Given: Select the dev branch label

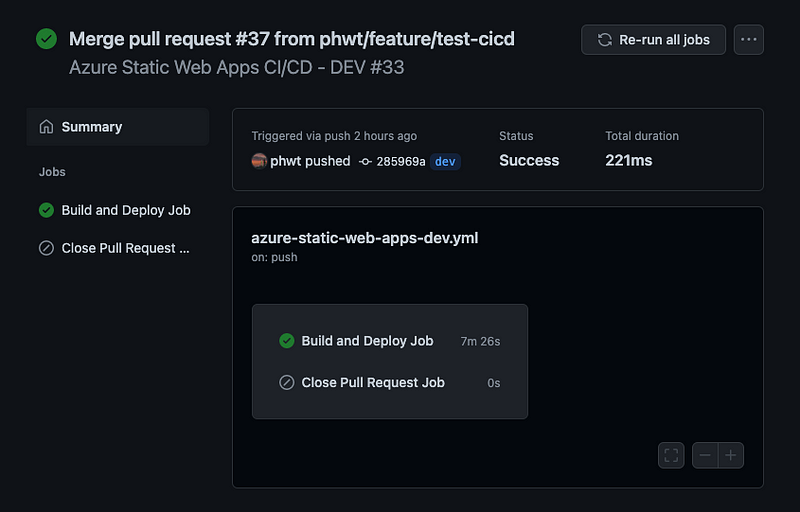Looking at the screenshot, I should [445, 162].
